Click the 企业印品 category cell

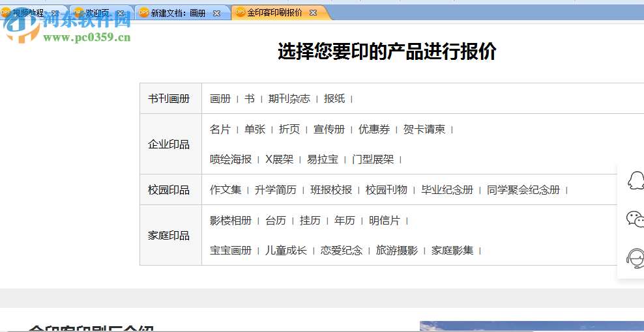(x=170, y=144)
